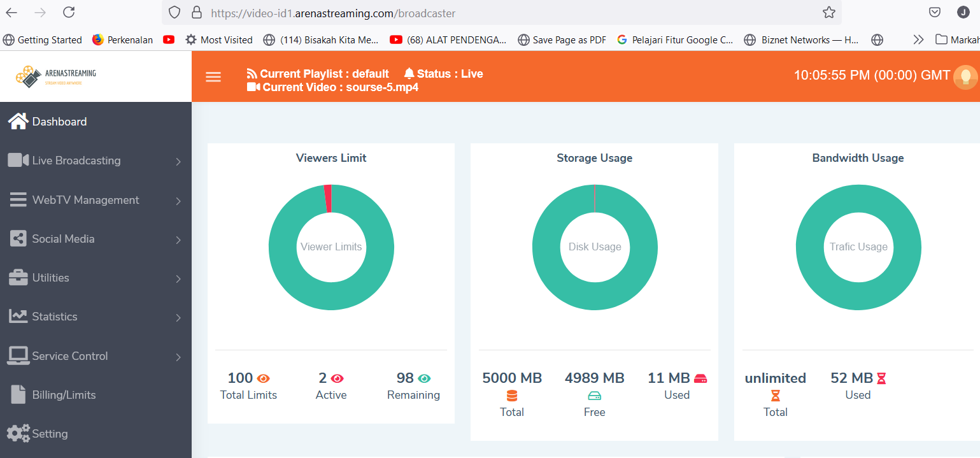Click the Viewer Limits donut chart
This screenshot has height=458, width=980.
[331, 247]
